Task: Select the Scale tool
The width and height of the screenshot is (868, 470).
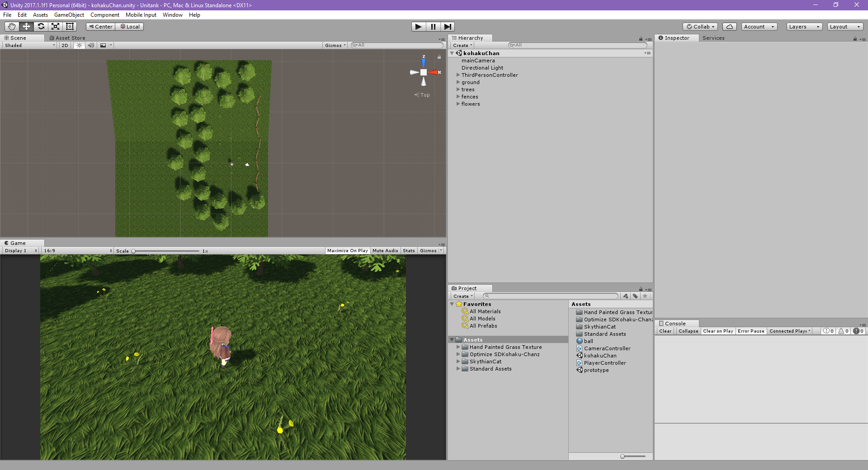Action: point(55,27)
